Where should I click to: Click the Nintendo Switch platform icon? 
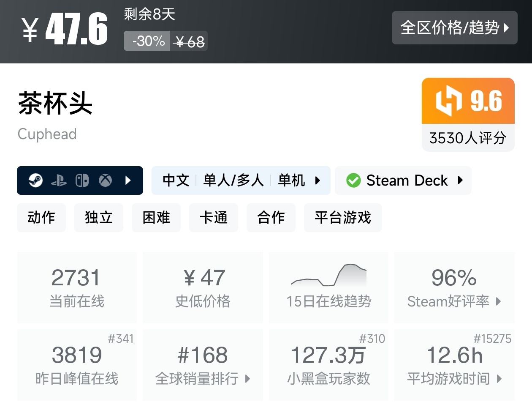tap(82, 180)
